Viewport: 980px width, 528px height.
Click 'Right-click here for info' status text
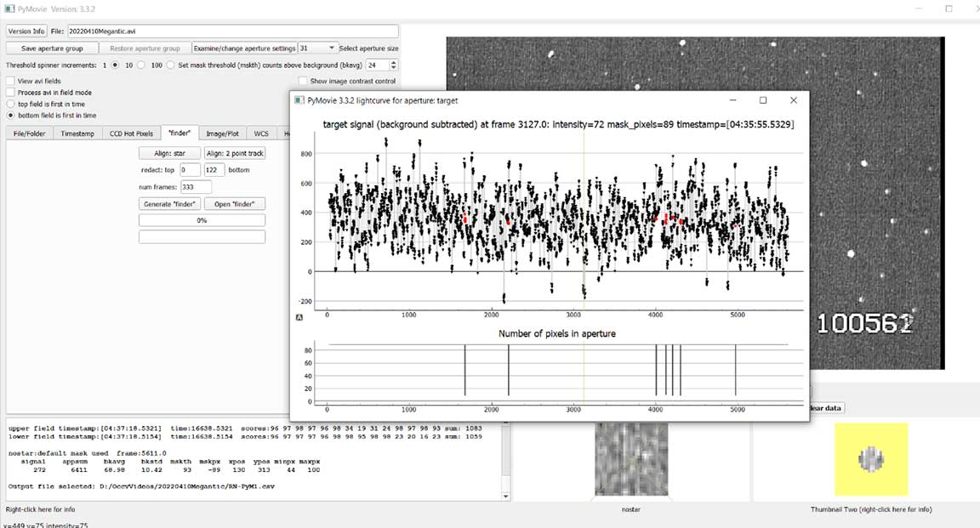[x=40, y=510]
